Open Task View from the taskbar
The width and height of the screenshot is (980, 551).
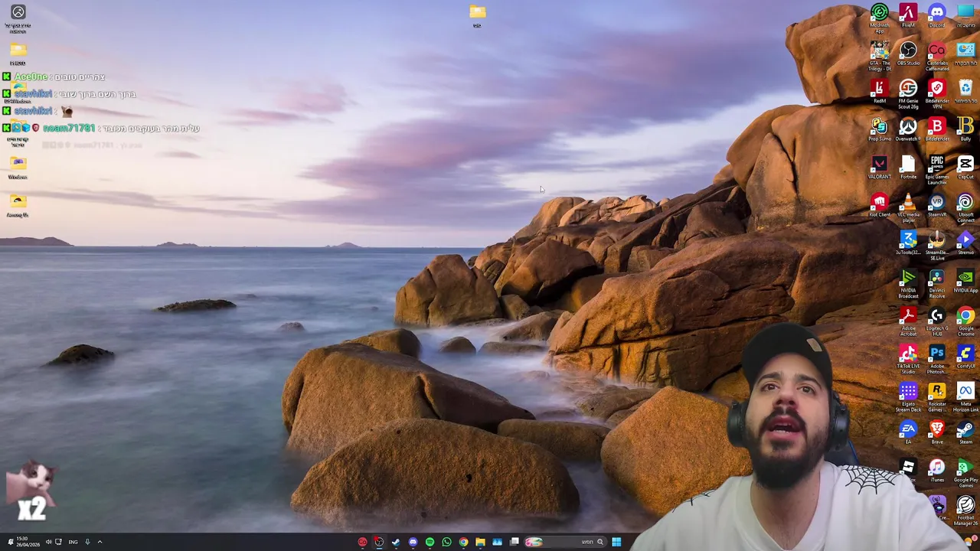514,542
